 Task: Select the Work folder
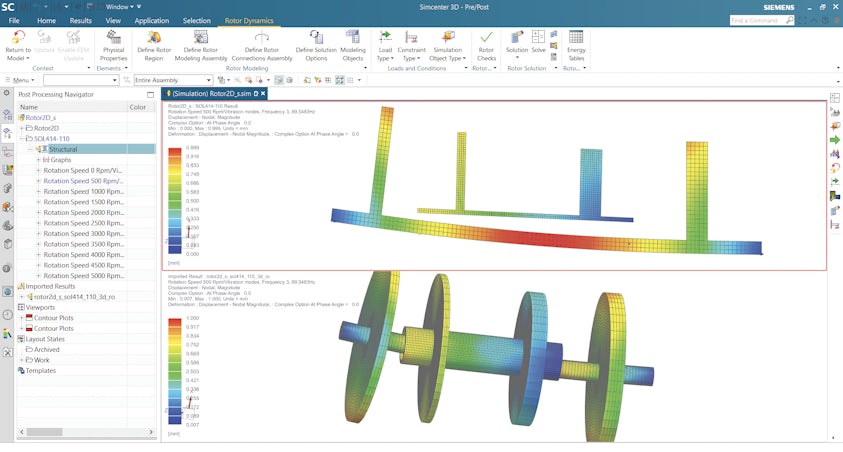click(x=41, y=360)
